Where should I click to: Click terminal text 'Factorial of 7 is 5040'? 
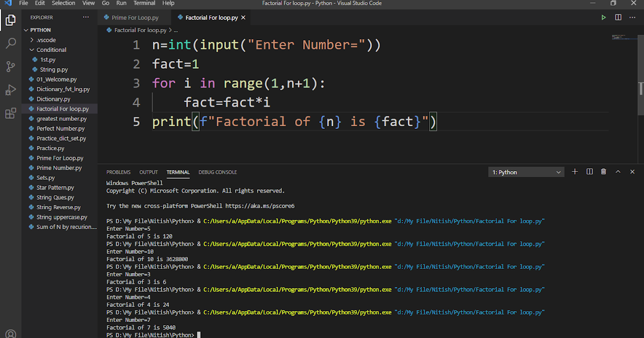coord(141,327)
